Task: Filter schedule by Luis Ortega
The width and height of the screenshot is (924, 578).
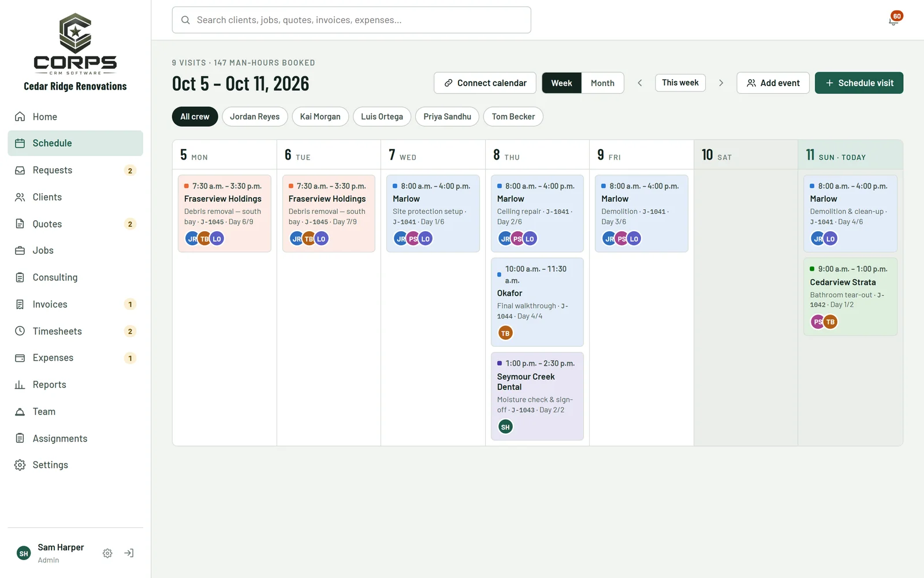Action: (382, 117)
